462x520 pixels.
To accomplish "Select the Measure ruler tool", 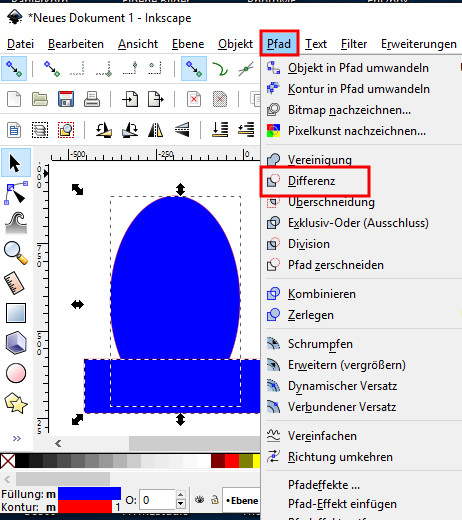I will 15,283.
